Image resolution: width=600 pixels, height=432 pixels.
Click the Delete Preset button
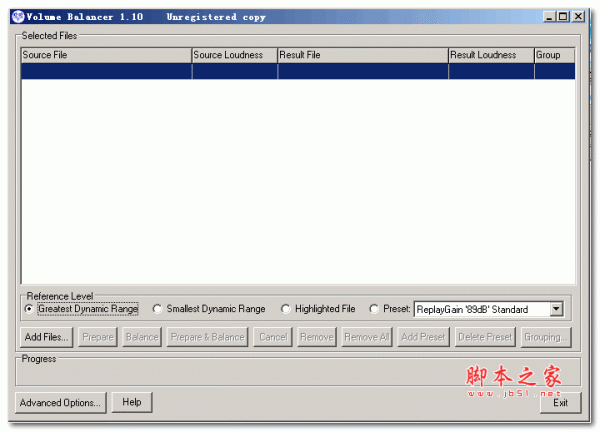485,337
